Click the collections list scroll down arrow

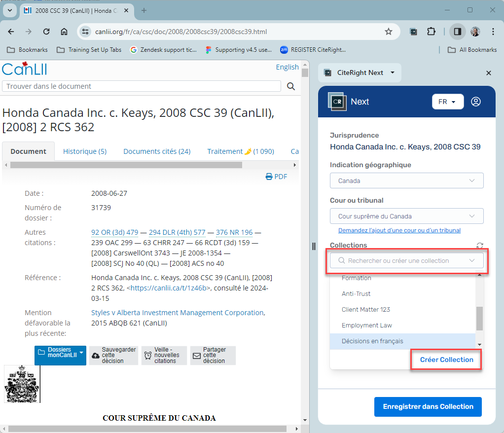click(479, 345)
